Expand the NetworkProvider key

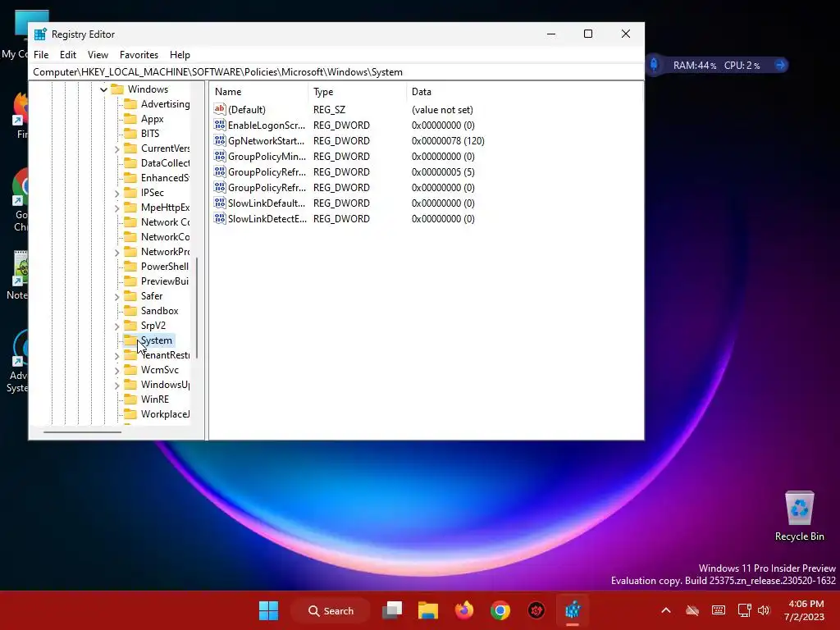[x=116, y=253]
